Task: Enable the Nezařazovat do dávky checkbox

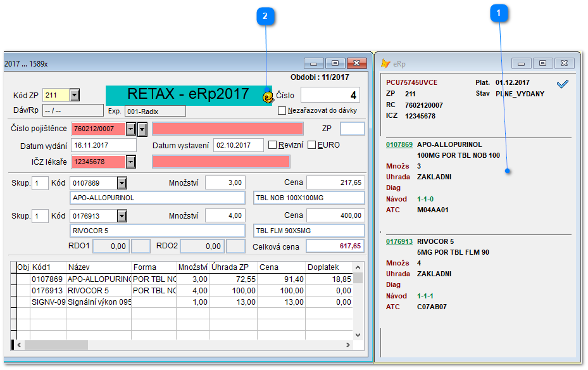Action: [x=282, y=111]
